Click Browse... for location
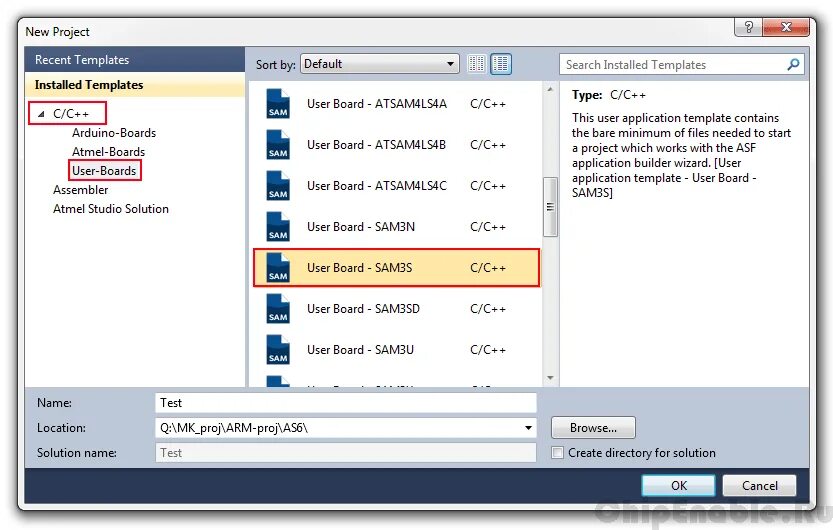 pos(593,428)
